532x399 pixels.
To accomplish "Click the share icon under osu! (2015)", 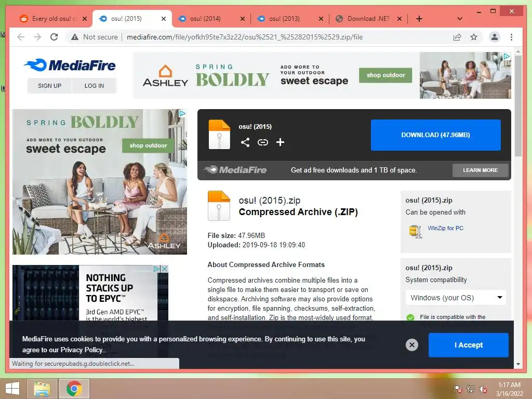I will point(245,142).
